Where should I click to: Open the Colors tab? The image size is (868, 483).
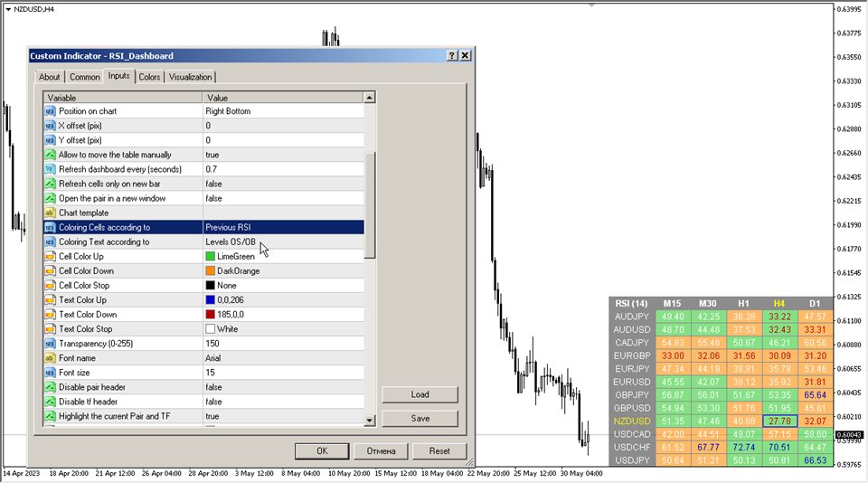149,77
